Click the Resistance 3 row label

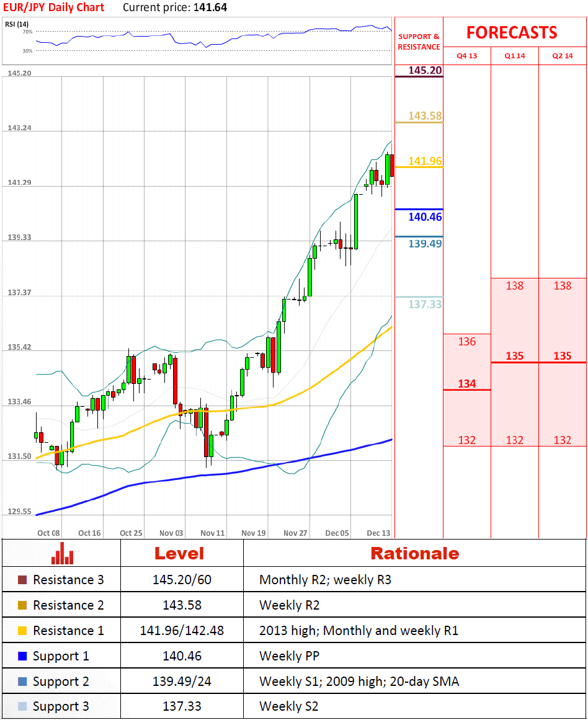tap(68, 579)
